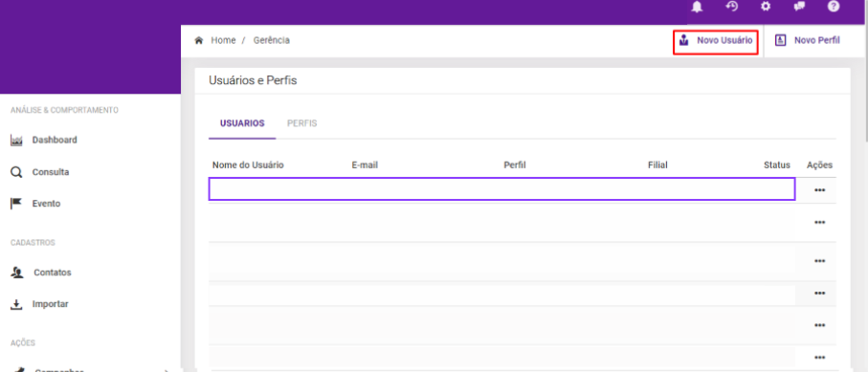The image size is (868, 372).
Task: Open actions menu for first user row
Action: pos(820,190)
